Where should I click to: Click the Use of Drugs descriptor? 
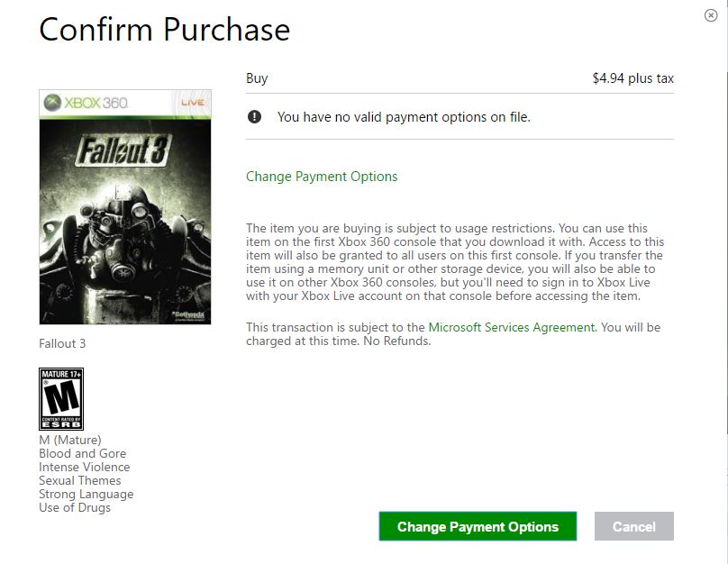[x=75, y=507]
